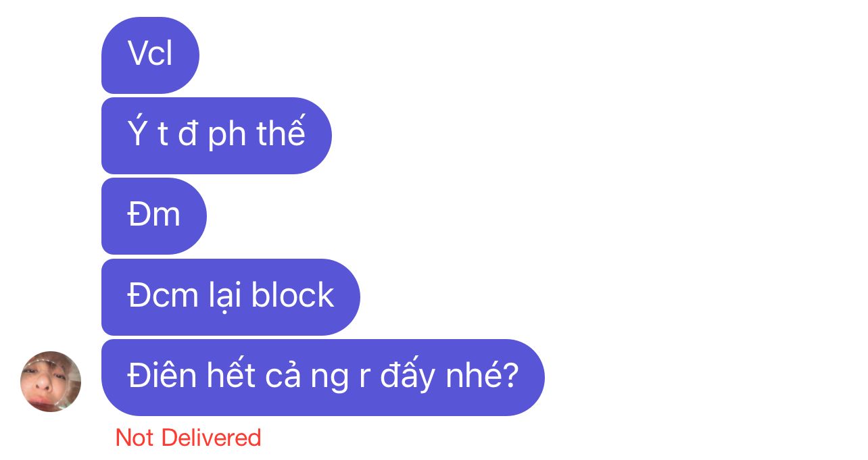This screenshot has height=460, width=868.
Task: Tap the "Ý t đ ph thế" message bubble
Action: 216,136
